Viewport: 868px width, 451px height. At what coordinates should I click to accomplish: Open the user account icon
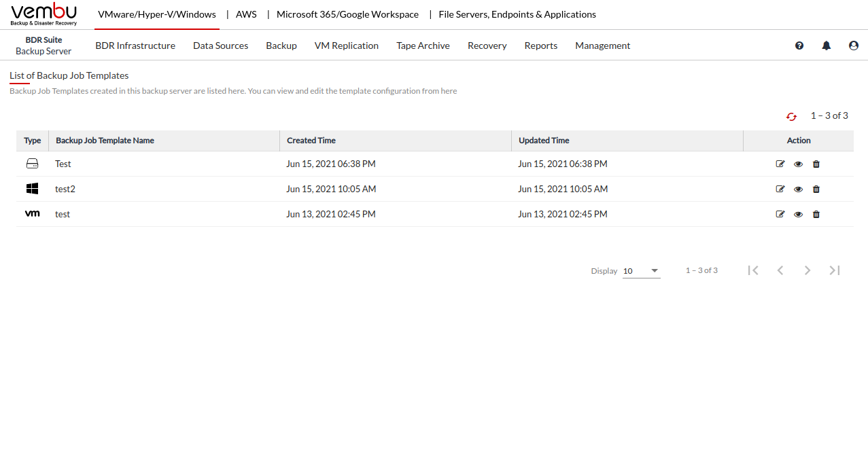(x=854, y=46)
